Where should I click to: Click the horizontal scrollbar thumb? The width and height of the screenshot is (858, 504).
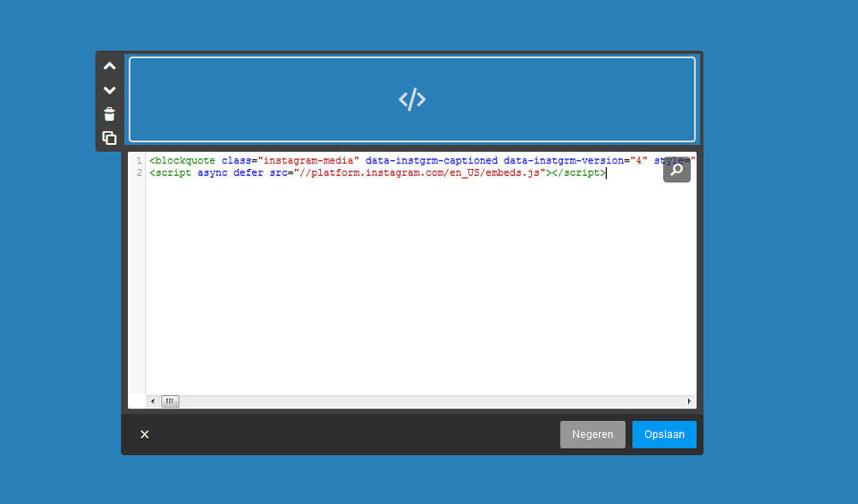[x=170, y=401]
